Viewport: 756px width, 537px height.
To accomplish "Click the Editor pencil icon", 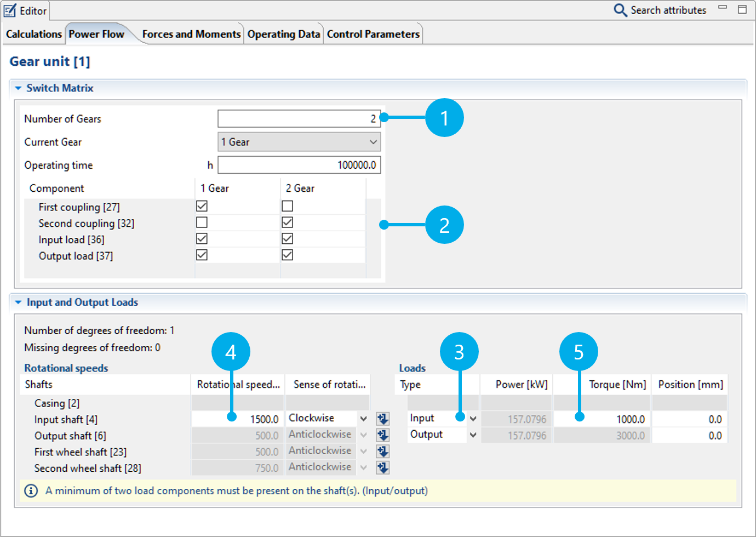I will click(x=10, y=10).
